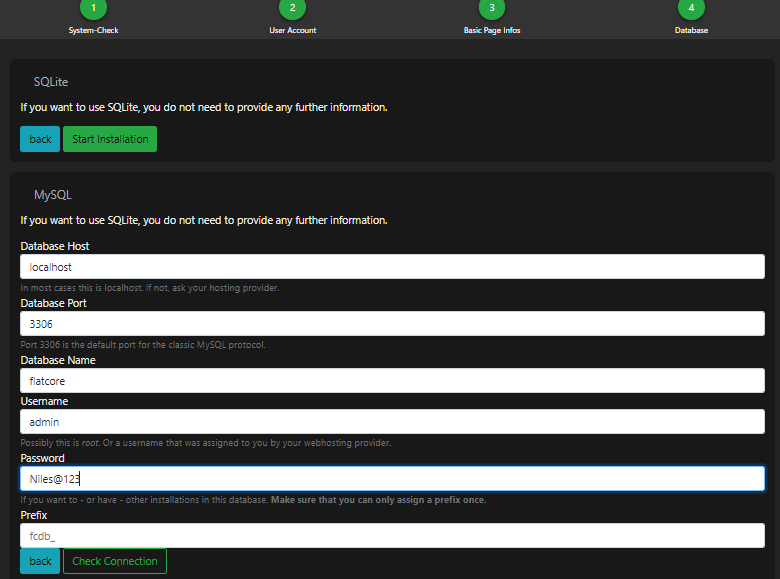Viewport: 780px width, 579px height.
Task: Click the MySQL section heading
Action: tap(52, 195)
